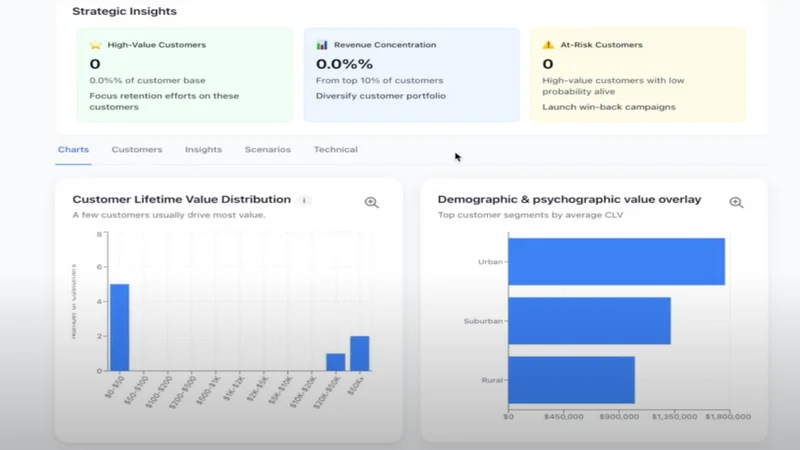Screen dimensions: 800x450
Task: Click the star icon on High-Value Customers card
Action: pos(95,45)
